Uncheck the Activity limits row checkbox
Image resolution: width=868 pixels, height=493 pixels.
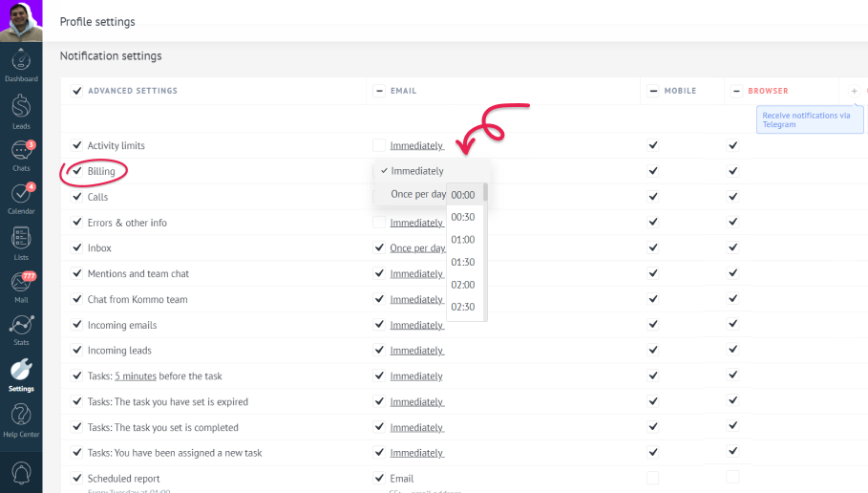tap(77, 145)
